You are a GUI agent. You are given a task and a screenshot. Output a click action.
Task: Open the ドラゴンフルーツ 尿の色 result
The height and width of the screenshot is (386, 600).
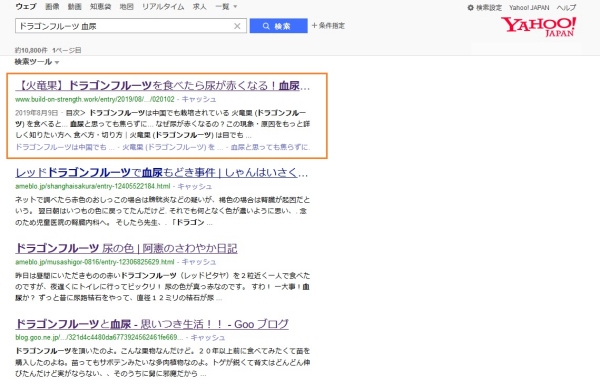[126, 248]
